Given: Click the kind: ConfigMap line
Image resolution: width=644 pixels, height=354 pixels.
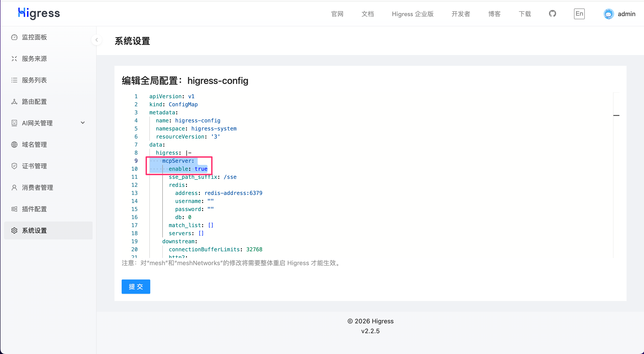Looking at the screenshot, I should [x=174, y=104].
